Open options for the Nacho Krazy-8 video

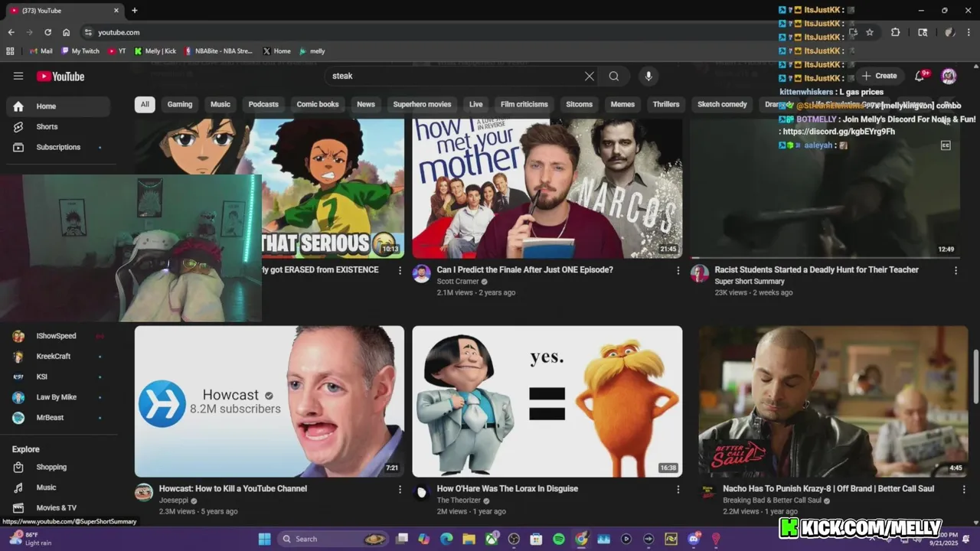963,489
